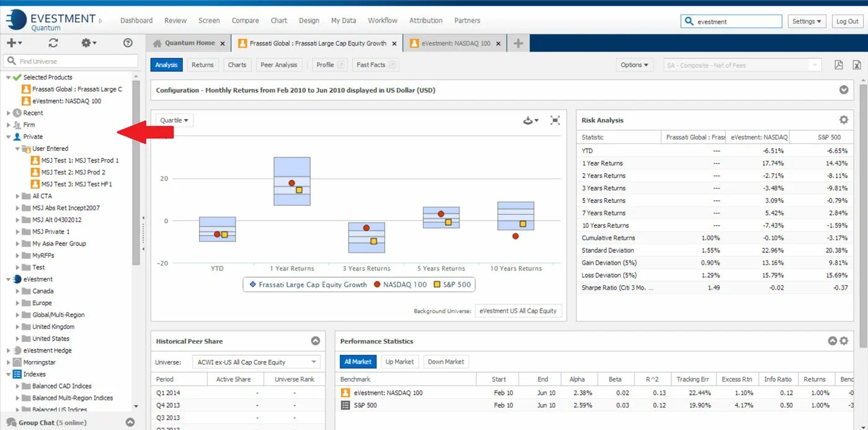The width and height of the screenshot is (868, 430).
Task: Click eVestment NASDAQ 100 benchmark row icon
Action: 345,393
